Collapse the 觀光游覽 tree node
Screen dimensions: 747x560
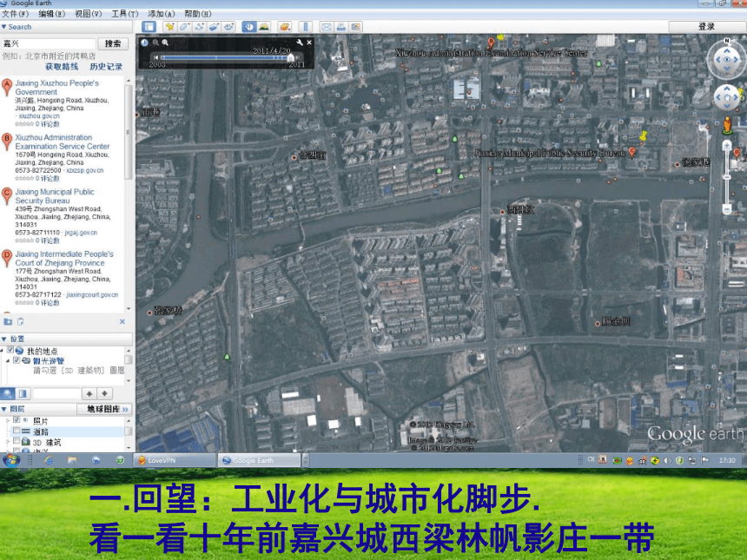click(8, 360)
